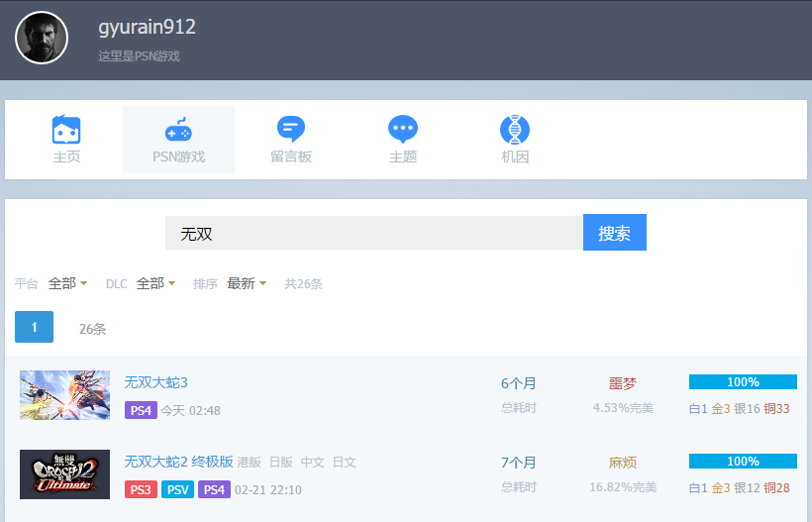Screen dimensions: 812x522
Task: Click the 100% progress bar for 无双大蛇3
Action: (743, 381)
